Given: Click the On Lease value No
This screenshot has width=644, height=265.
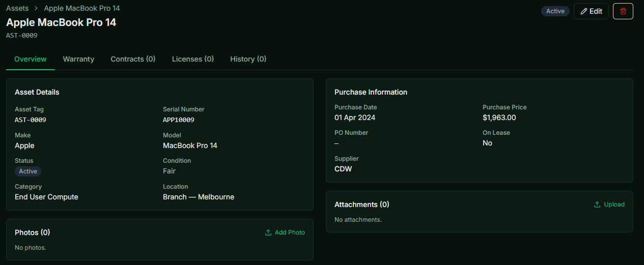Looking at the screenshot, I should (x=487, y=143).
